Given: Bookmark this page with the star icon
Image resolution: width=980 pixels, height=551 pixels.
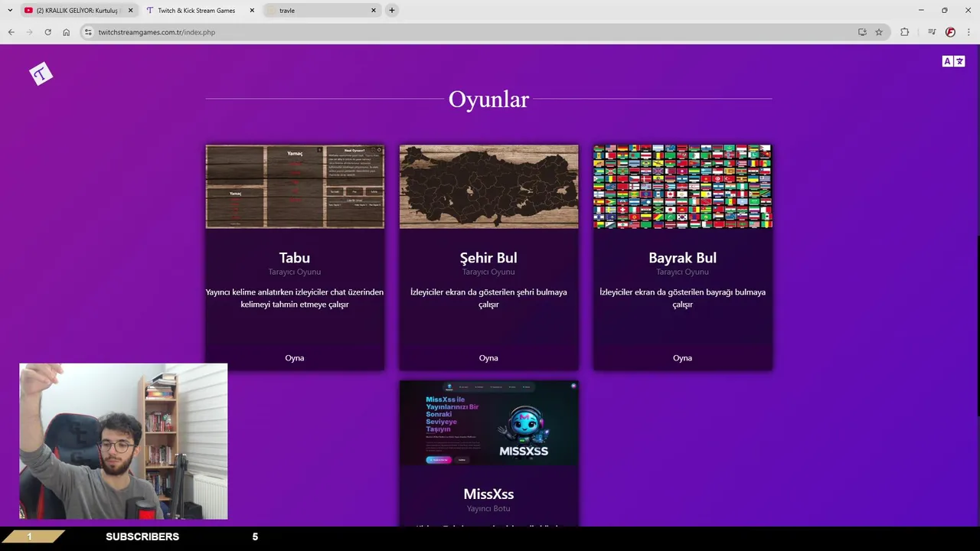Looking at the screenshot, I should 879,32.
